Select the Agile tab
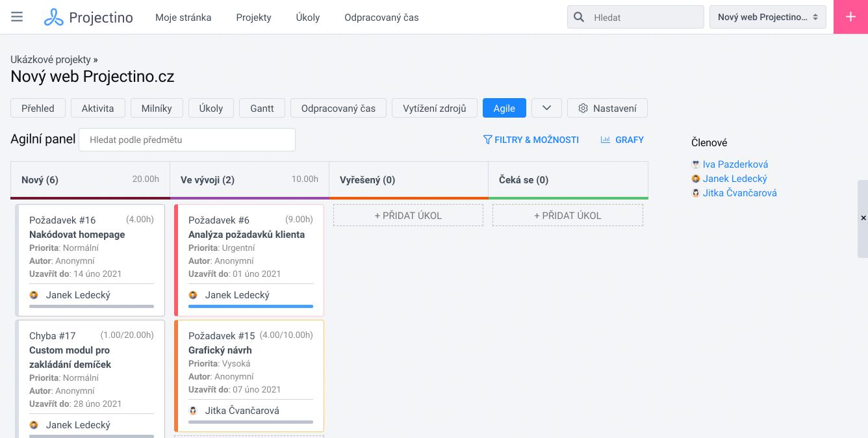 (x=504, y=108)
